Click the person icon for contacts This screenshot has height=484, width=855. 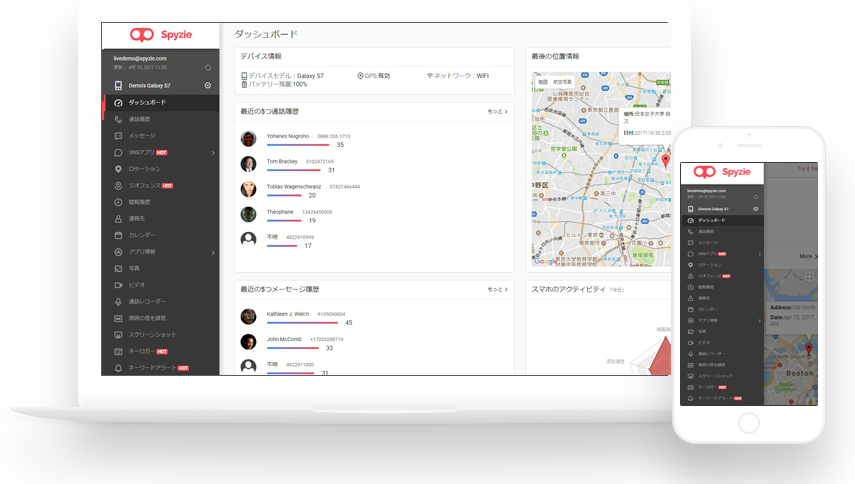tap(118, 219)
